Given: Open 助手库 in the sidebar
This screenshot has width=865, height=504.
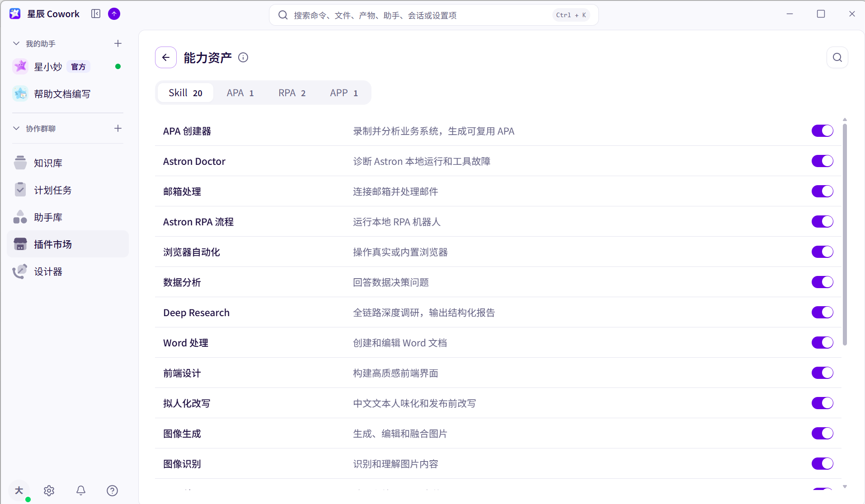Looking at the screenshot, I should [68, 217].
